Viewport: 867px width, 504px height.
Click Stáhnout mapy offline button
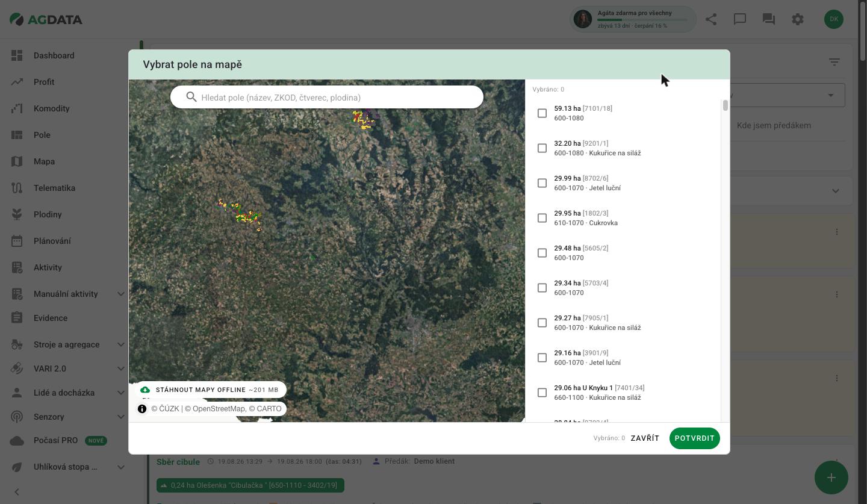[210, 390]
